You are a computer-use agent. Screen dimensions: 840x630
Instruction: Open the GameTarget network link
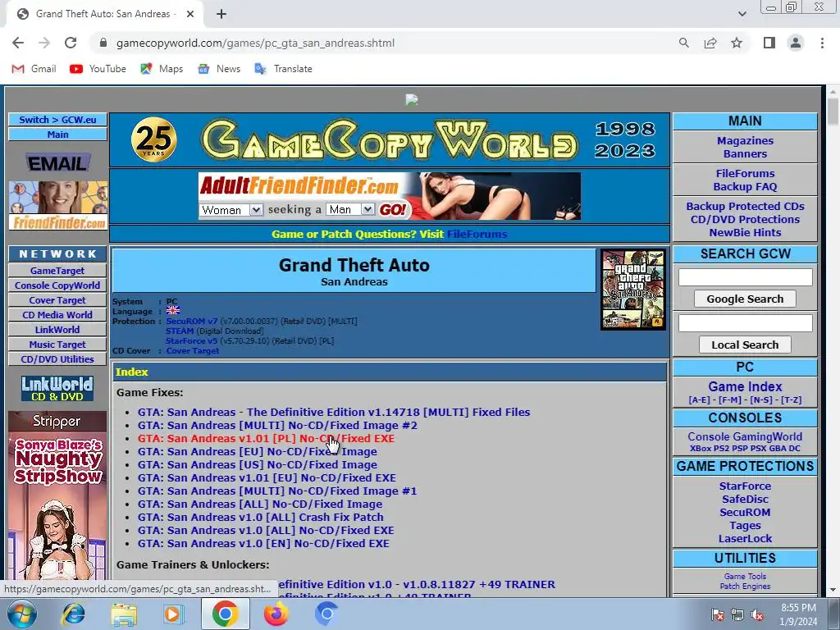[x=57, y=271]
